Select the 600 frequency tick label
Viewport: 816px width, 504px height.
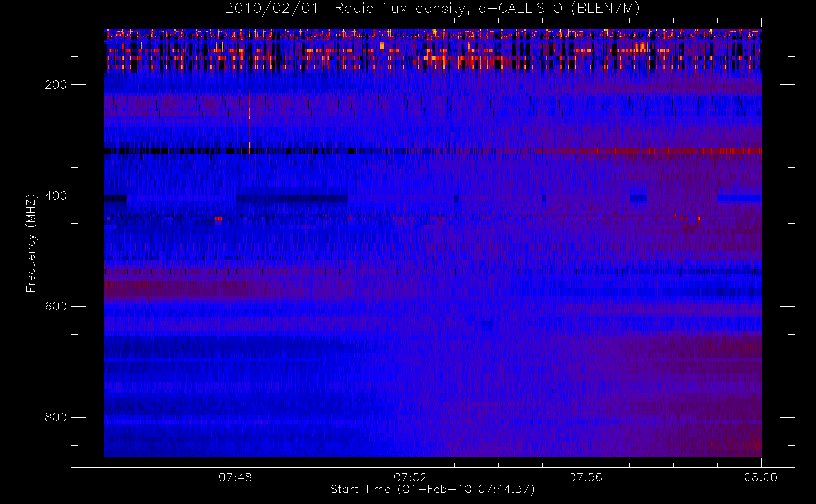click(56, 306)
